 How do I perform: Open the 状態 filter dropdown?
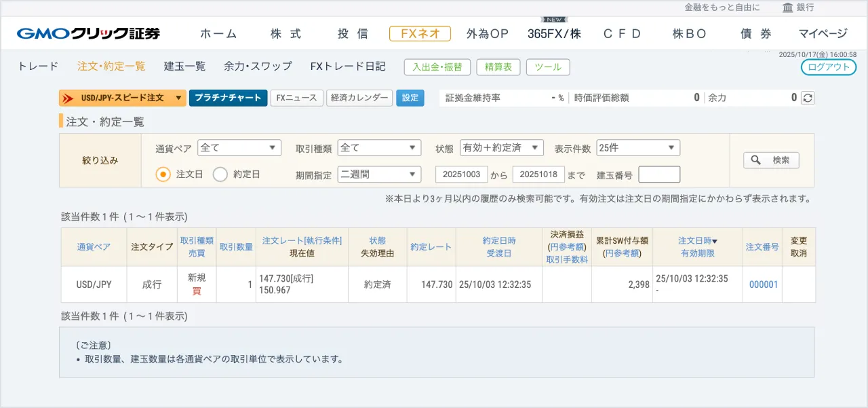coord(501,147)
